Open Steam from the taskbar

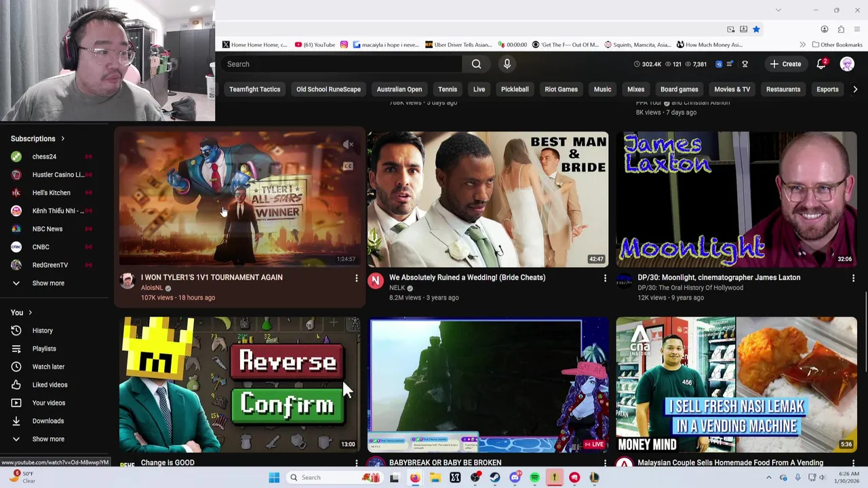(x=495, y=477)
